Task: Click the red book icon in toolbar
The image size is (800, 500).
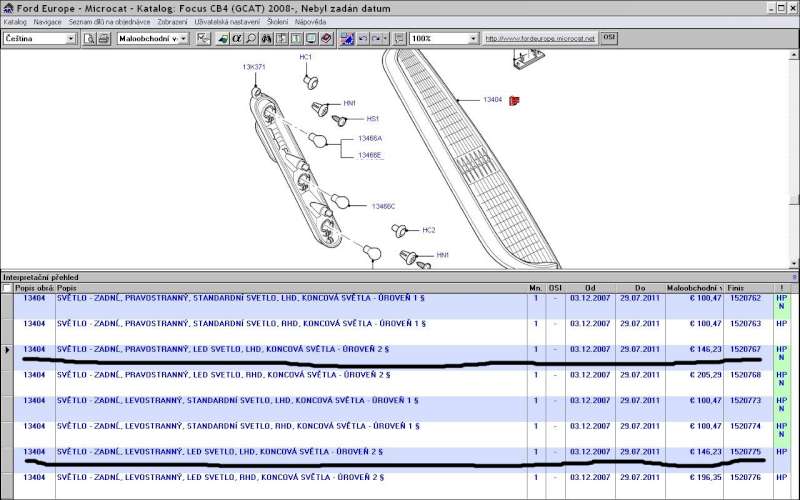Action: click(x=327, y=38)
